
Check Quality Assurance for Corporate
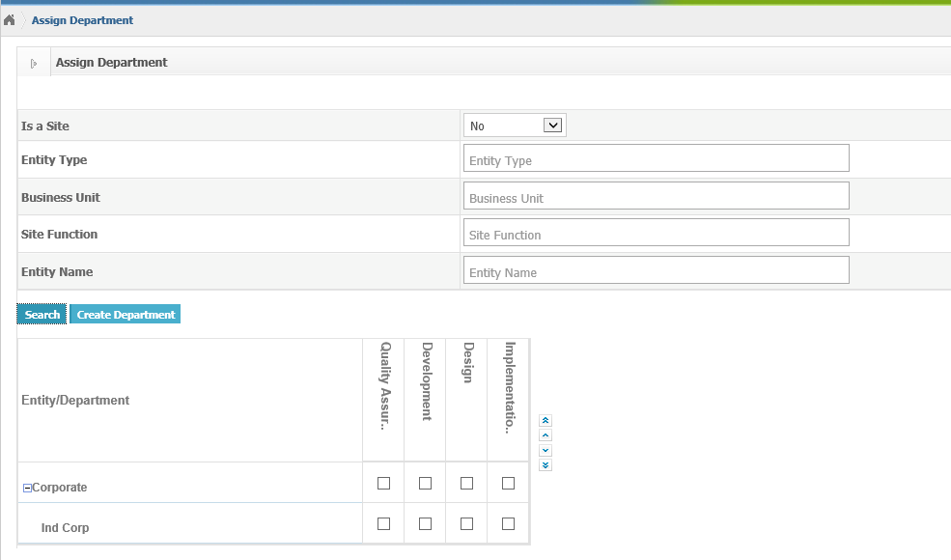pos(384,483)
